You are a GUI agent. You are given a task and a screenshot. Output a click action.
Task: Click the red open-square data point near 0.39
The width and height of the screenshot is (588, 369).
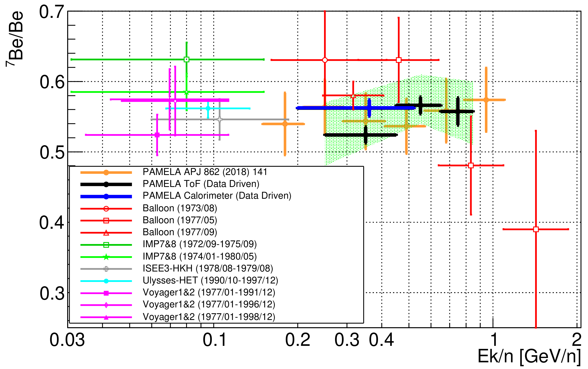[536, 229]
